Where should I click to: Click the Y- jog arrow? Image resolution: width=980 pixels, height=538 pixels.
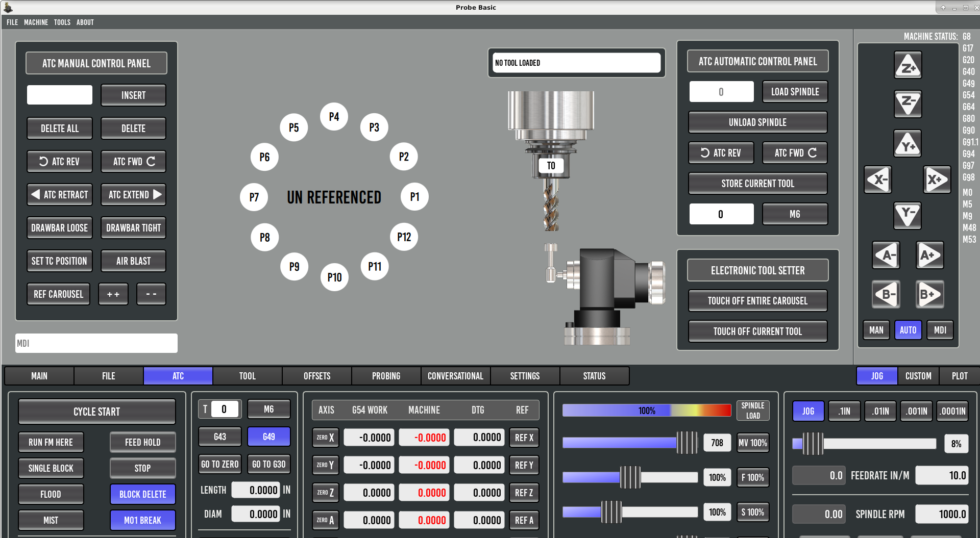pos(908,215)
